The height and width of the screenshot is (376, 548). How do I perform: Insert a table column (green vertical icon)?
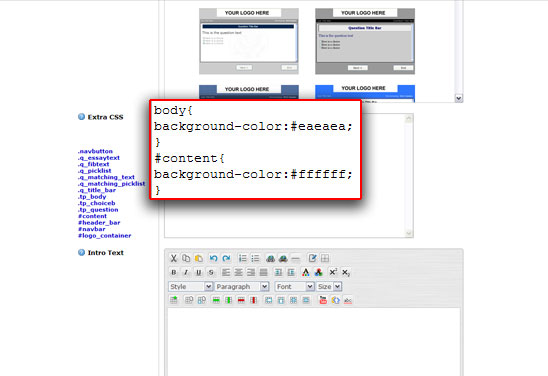229,300
